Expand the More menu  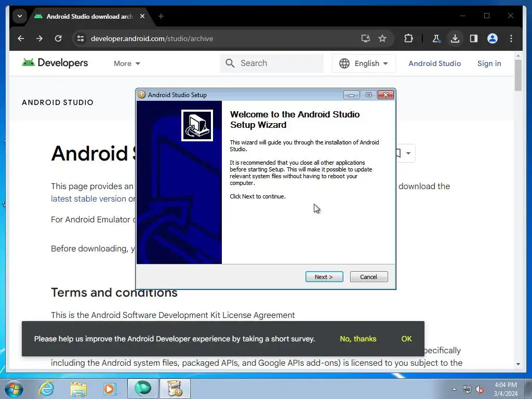tap(127, 63)
